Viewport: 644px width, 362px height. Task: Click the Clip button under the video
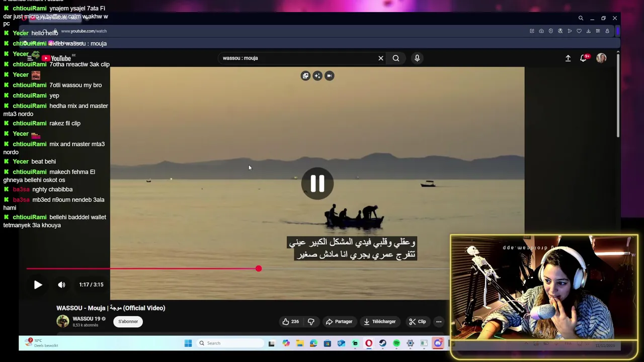point(417,321)
